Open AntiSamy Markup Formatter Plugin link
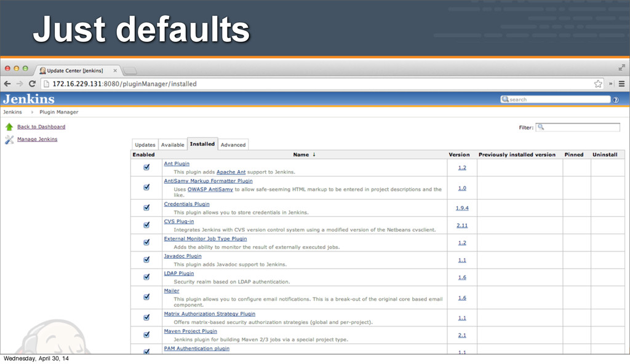This screenshot has height=364, width=630. pyautogui.click(x=208, y=181)
